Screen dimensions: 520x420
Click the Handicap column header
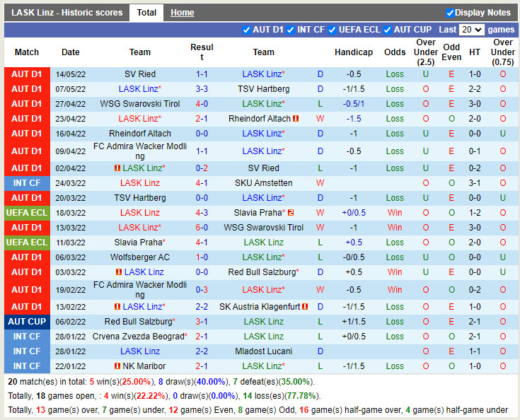tap(353, 52)
